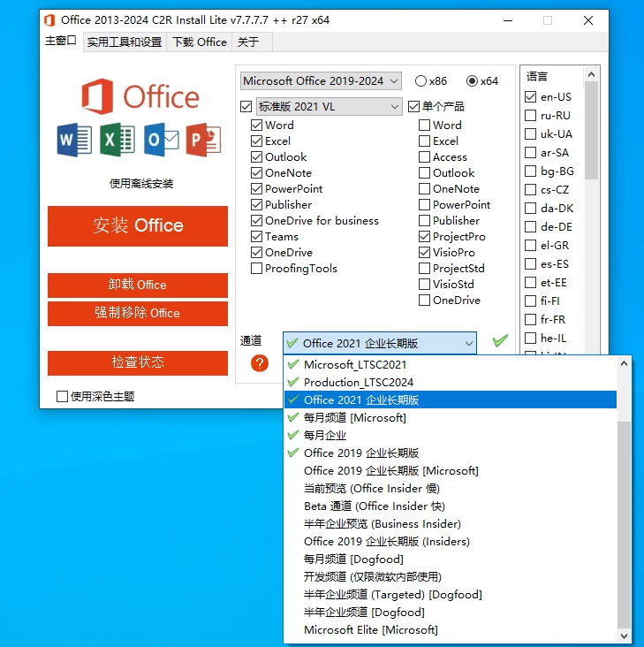Choose 当前预览 (Office Insider 慢) option
The image size is (644, 647).
point(451,489)
